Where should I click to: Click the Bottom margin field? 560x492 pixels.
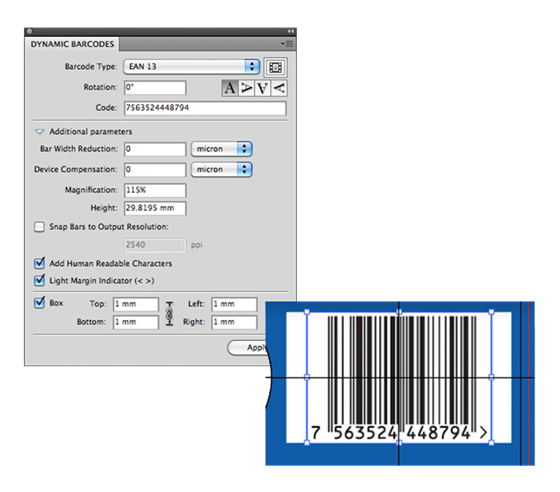coord(136,322)
